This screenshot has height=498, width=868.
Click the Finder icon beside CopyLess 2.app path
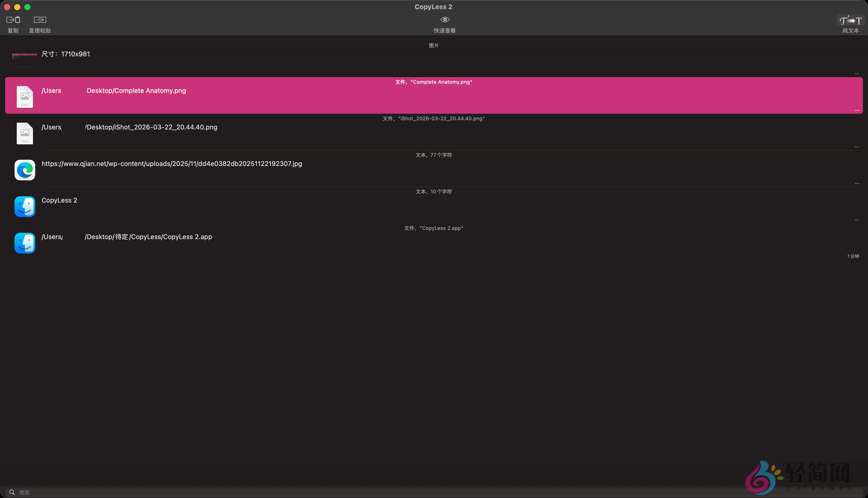click(x=25, y=243)
